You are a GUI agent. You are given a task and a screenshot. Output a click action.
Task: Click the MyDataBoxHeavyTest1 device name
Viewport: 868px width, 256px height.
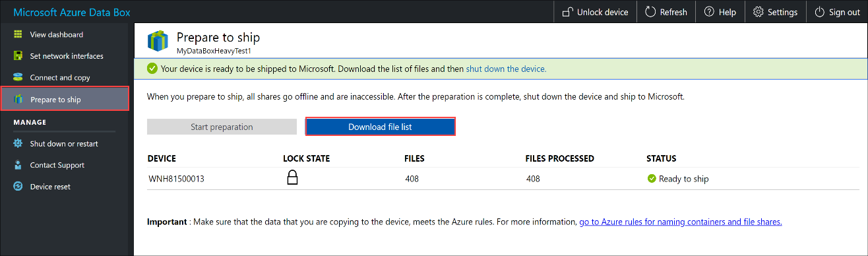coord(214,50)
